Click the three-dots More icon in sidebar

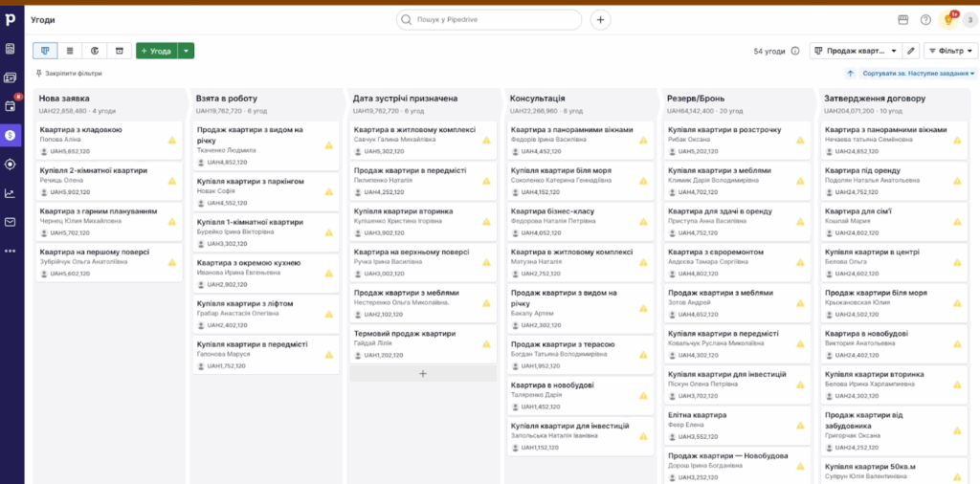click(11, 251)
